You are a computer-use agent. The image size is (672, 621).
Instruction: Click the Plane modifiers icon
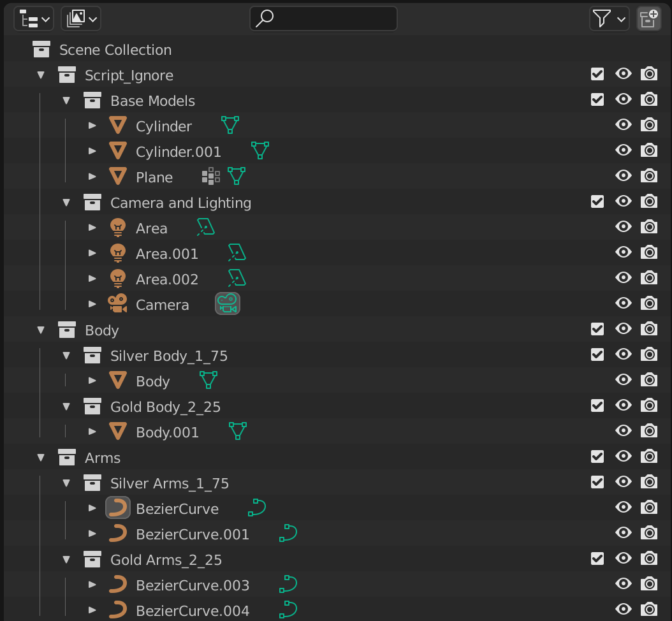tap(211, 176)
